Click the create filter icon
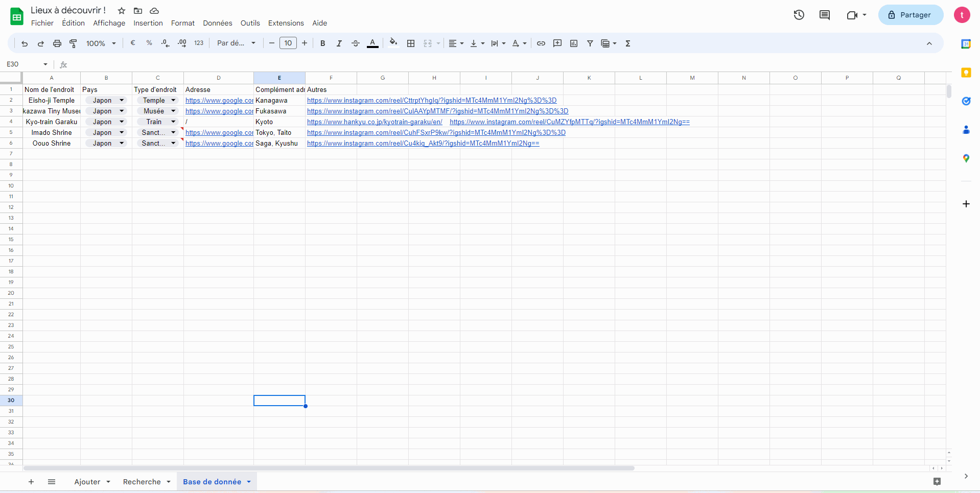The image size is (980, 493). pyautogui.click(x=590, y=43)
